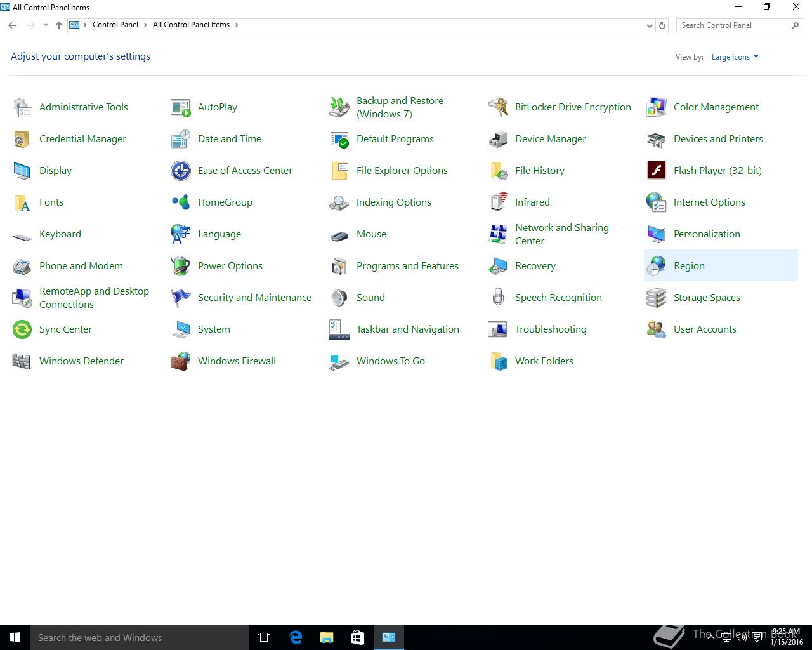Image resolution: width=812 pixels, height=650 pixels.
Task: Open the Troubleshooting icon
Action: click(x=498, y=329)
